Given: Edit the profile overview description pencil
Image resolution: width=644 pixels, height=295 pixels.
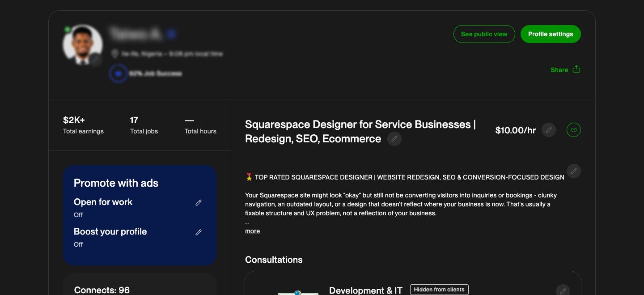Looking at the screenshot, I should point(574,171).
